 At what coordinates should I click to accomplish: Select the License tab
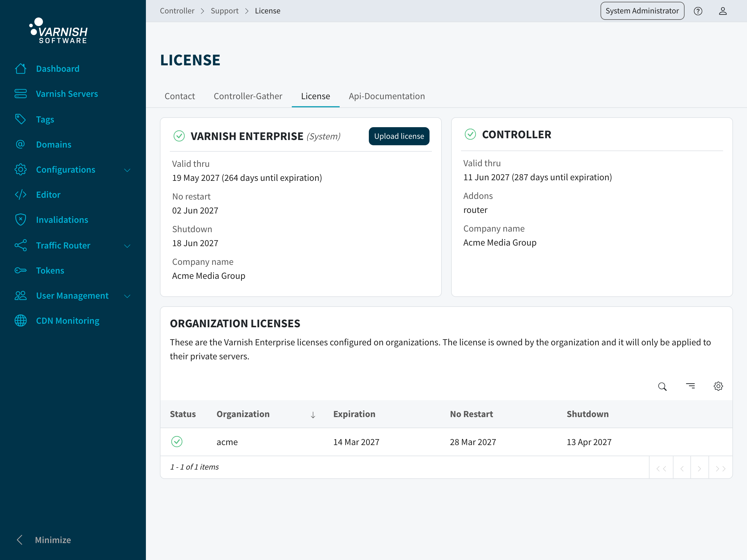tap(315, 96)
